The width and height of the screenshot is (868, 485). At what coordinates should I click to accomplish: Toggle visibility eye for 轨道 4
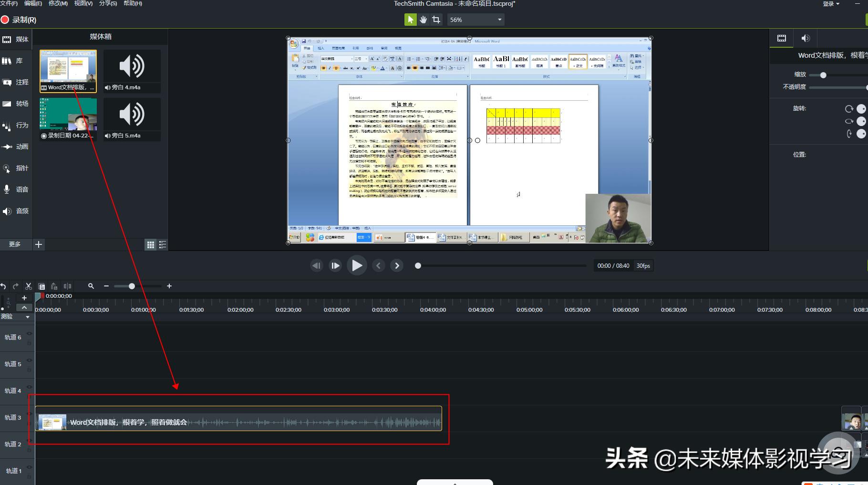tap(29, 387)
